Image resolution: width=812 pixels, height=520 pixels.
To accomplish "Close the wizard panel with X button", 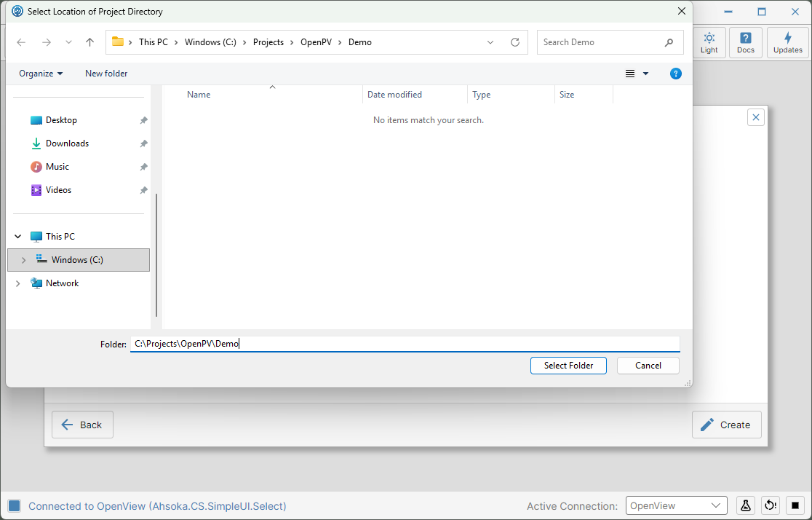I will pos(755,117).
